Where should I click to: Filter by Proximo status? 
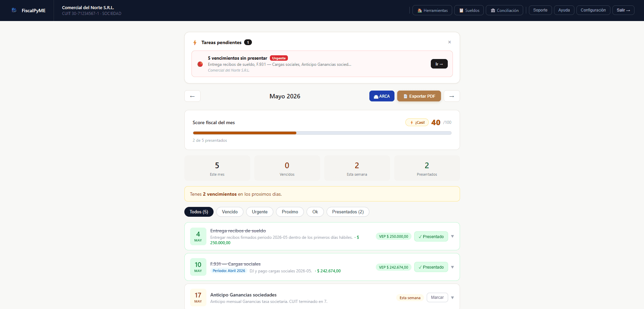pos(290,212)
